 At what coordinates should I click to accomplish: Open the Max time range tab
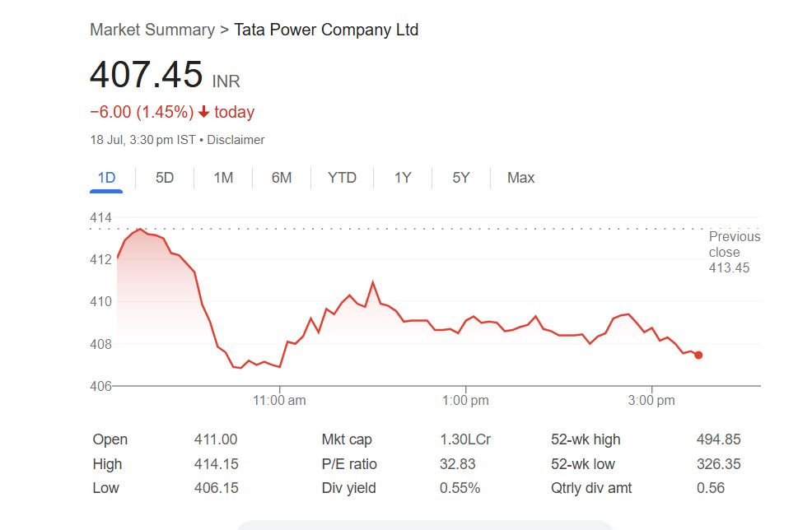pos(520,178)
